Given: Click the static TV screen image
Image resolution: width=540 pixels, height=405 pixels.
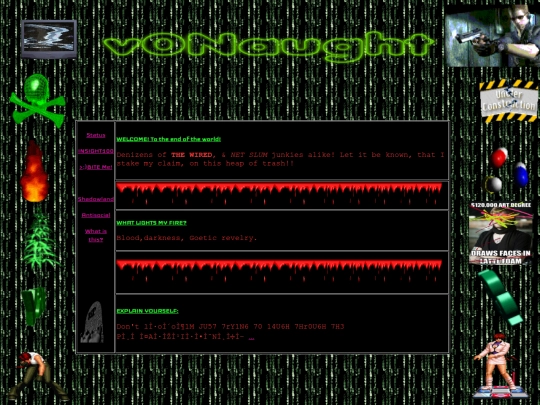Looking at the screenshot, I should point(49,39).
